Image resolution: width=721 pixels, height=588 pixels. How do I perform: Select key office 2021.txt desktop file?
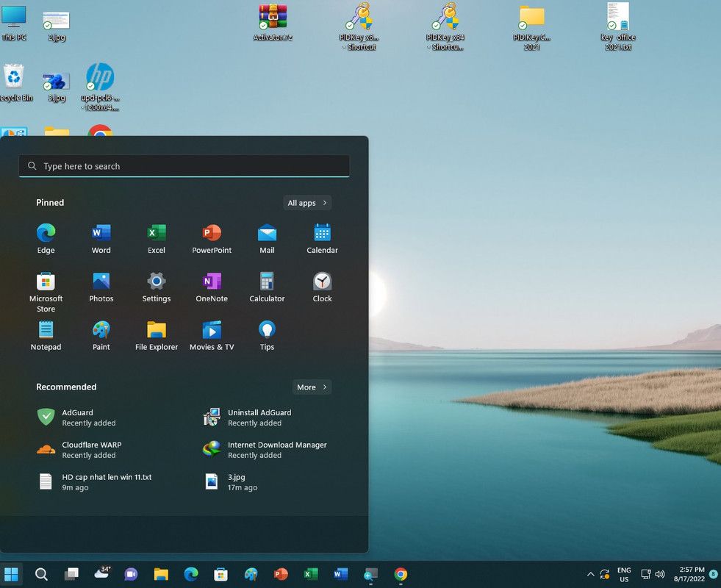618,26
